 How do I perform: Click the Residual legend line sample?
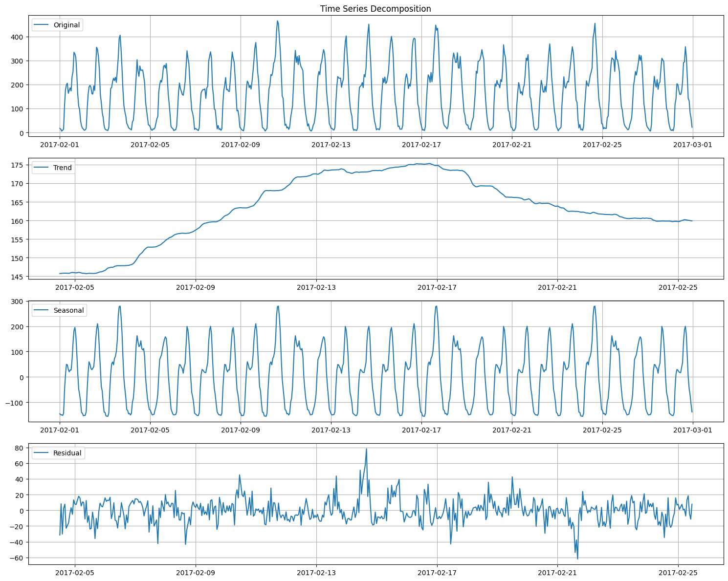(x=42, y=452)
